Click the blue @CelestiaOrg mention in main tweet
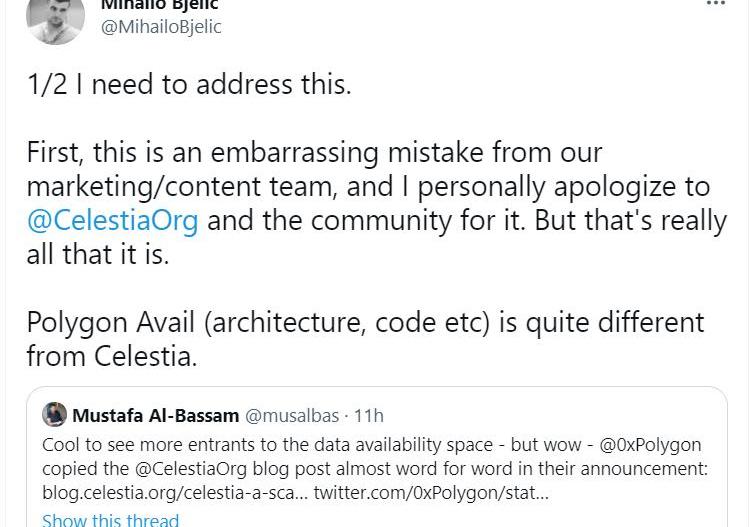Viewport: 751px width, 527px height. (x=112, y=220)
